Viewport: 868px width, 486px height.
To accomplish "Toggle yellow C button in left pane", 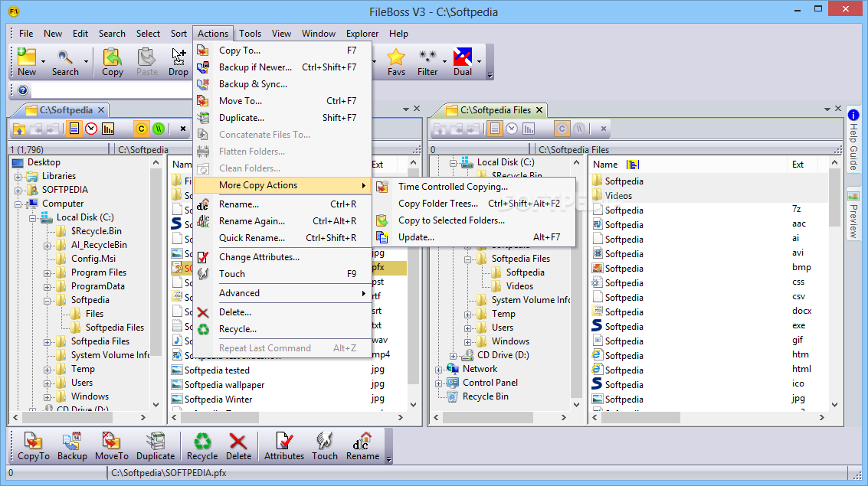I will point(141,129).
